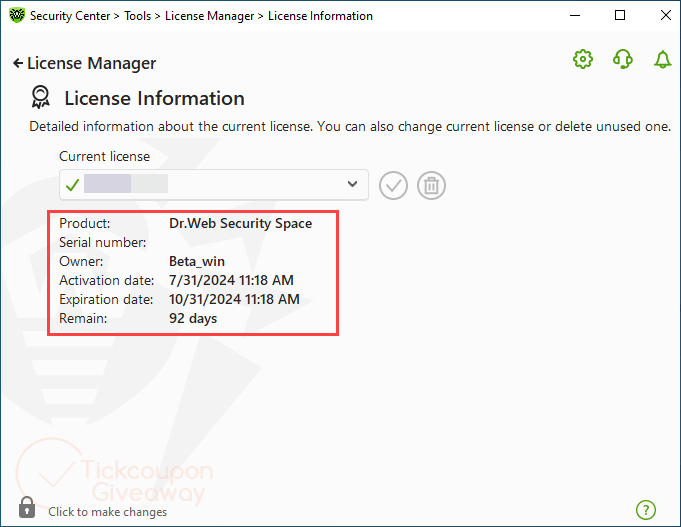Click expiration date '10/31/2024 11:18 AM'
The width and height of the screenshot is (681, 527).
point(234,299)
